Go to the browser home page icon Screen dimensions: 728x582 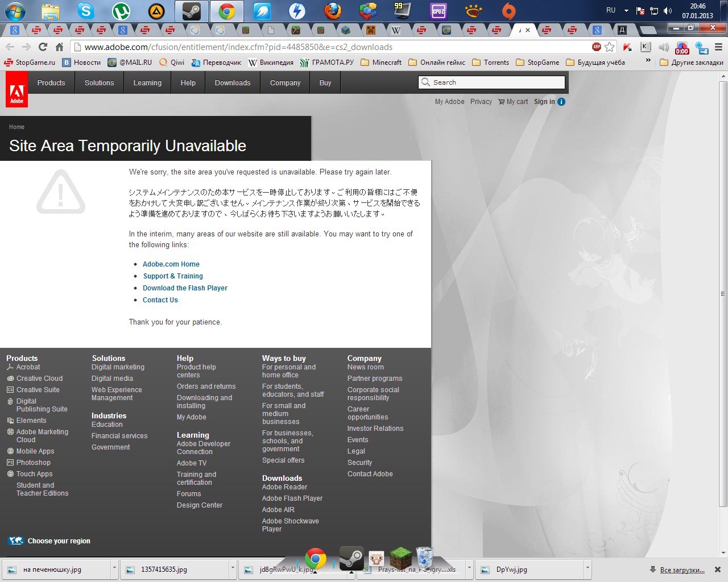coord(59,47)
